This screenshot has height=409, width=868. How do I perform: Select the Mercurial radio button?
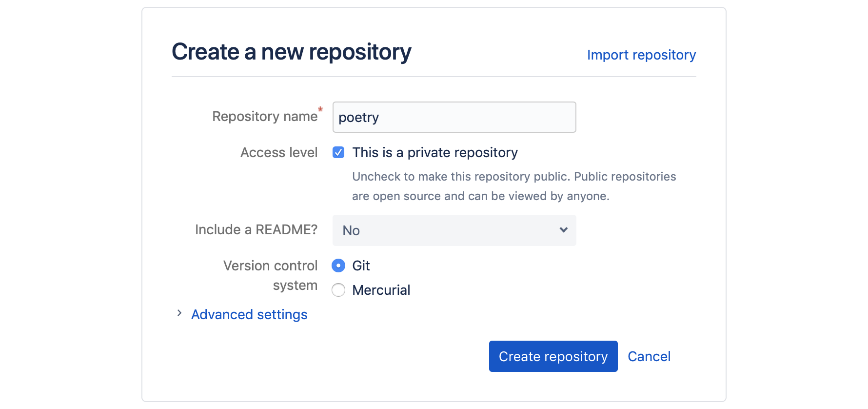click(338, 290)
